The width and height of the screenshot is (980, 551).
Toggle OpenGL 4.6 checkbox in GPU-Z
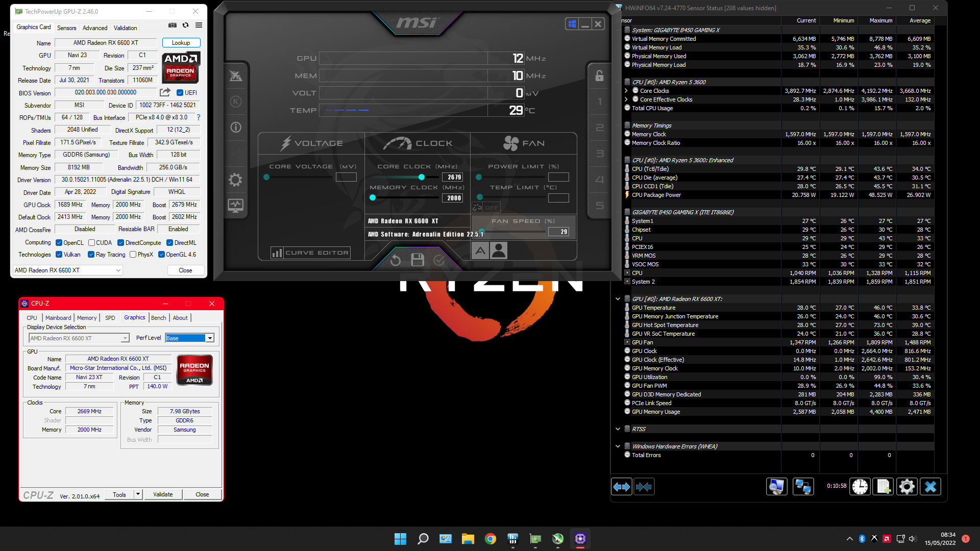[x=161, y=255]
